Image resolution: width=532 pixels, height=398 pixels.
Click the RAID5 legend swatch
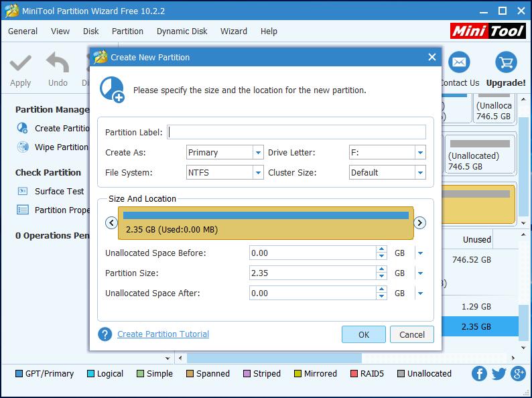[x=354, y=374]
